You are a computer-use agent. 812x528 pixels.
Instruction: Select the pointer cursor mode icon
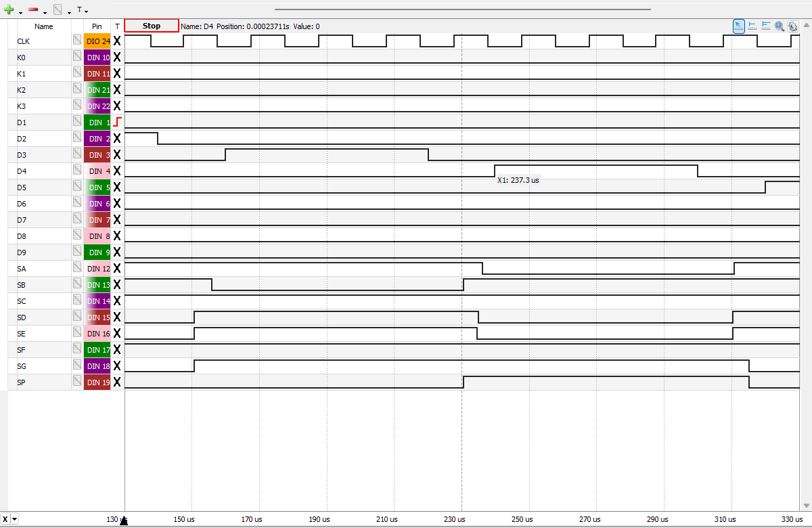[739, 26]
